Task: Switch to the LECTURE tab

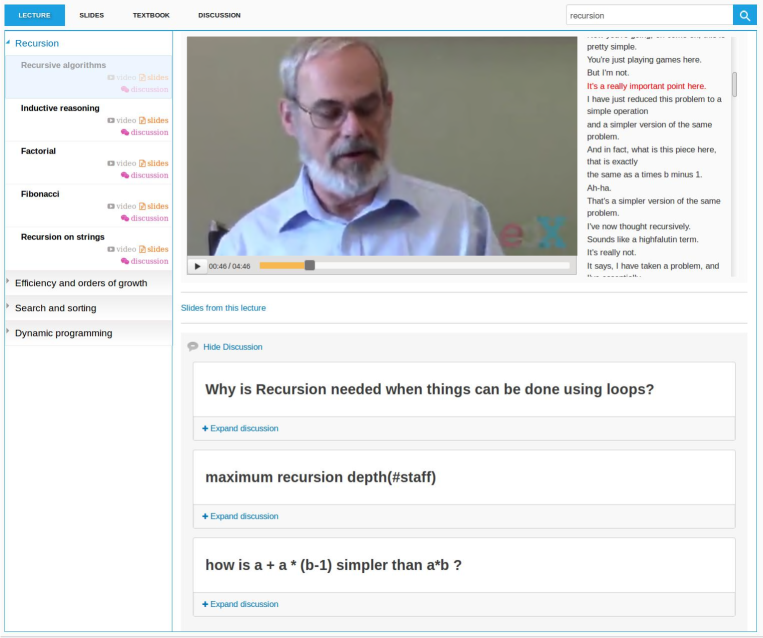Action: point(35,15)
